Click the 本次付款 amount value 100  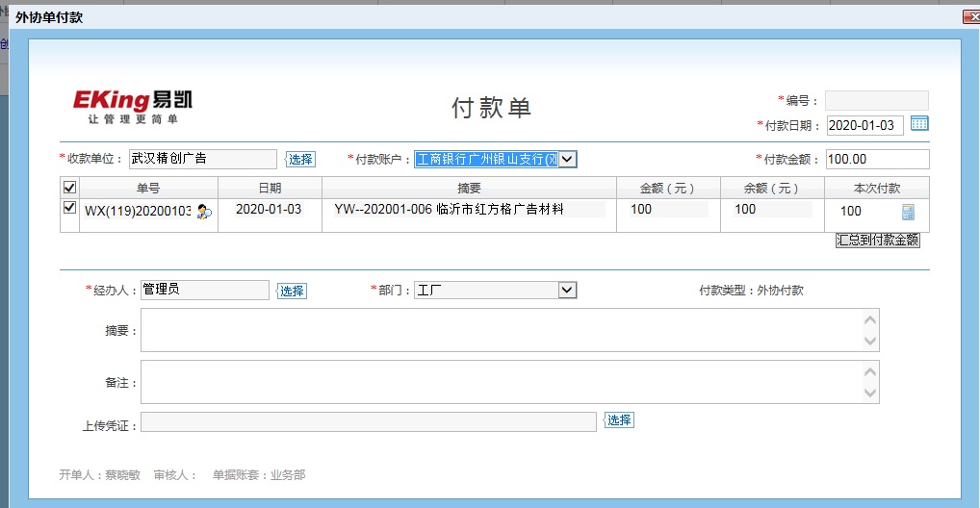[851, 212]
